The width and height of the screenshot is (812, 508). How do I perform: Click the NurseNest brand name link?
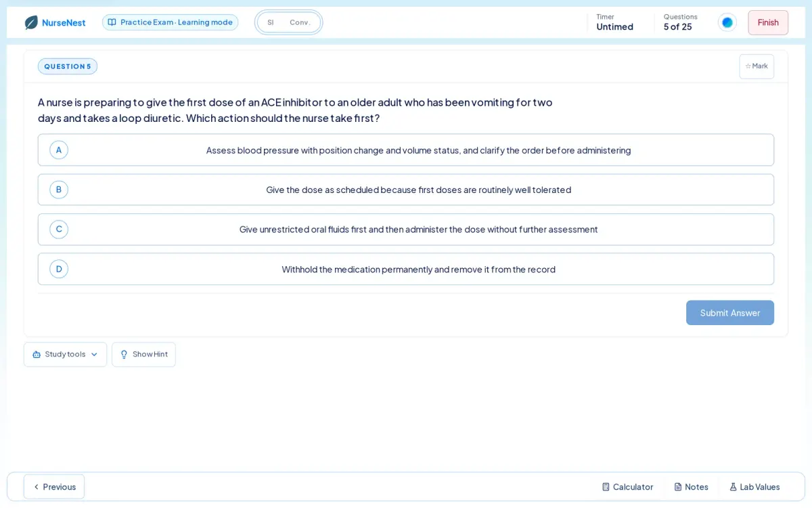pos(64,22)
